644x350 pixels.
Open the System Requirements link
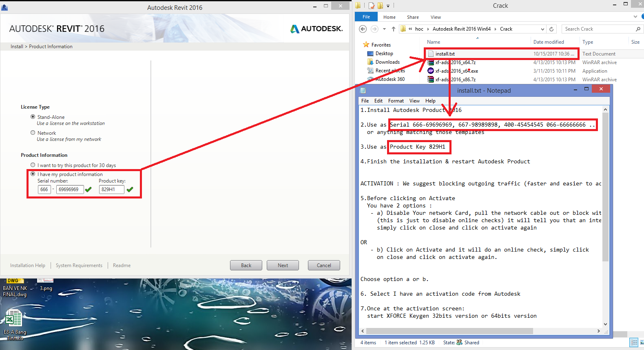pyautogui.click(x=79, y=265)
